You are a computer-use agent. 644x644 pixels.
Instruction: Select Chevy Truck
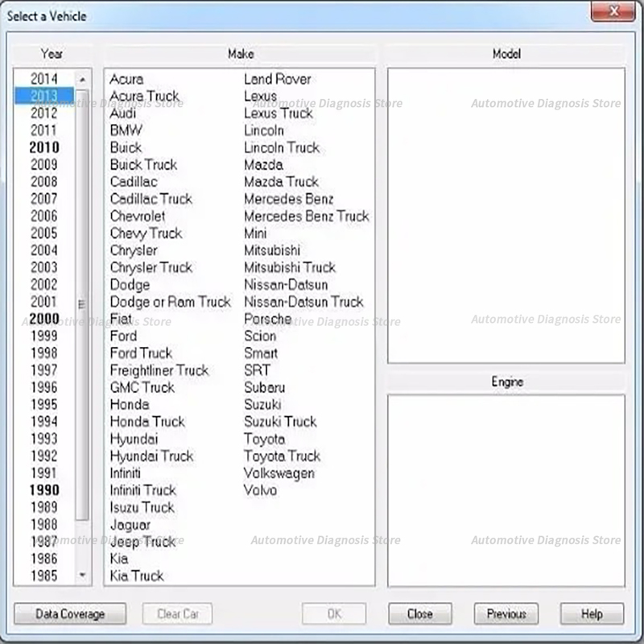(146, 233)
